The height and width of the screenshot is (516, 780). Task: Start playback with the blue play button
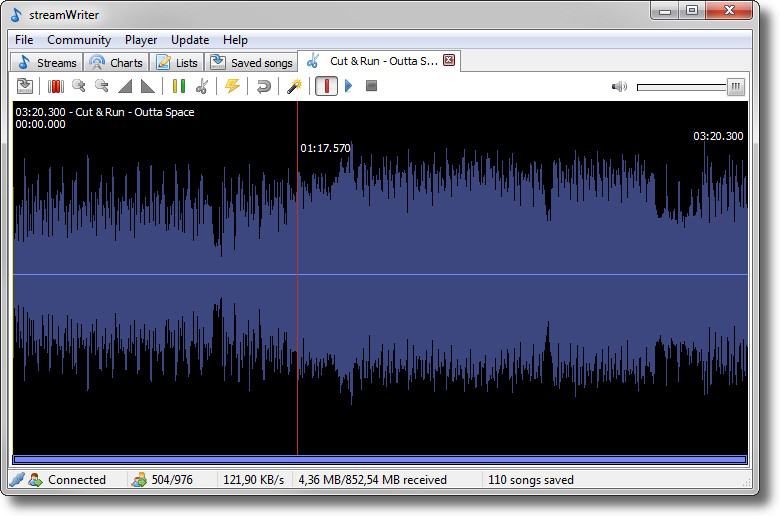click(x=349, y=86)
